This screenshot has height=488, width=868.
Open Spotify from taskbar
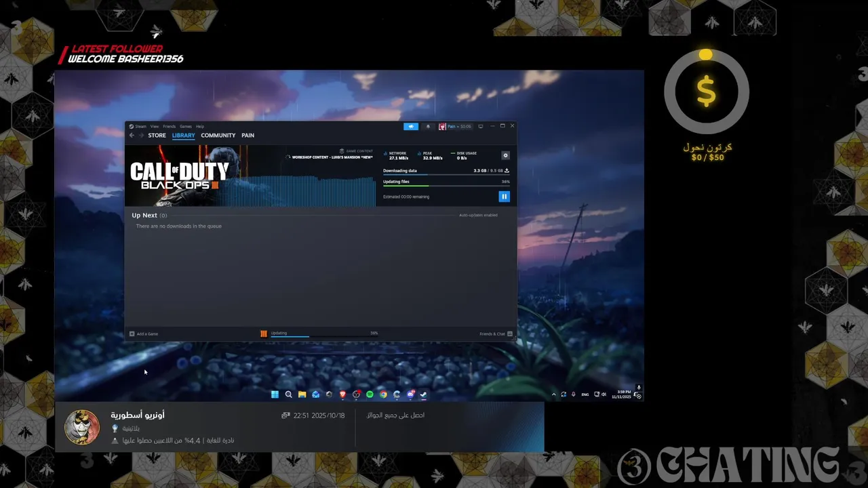370,394
